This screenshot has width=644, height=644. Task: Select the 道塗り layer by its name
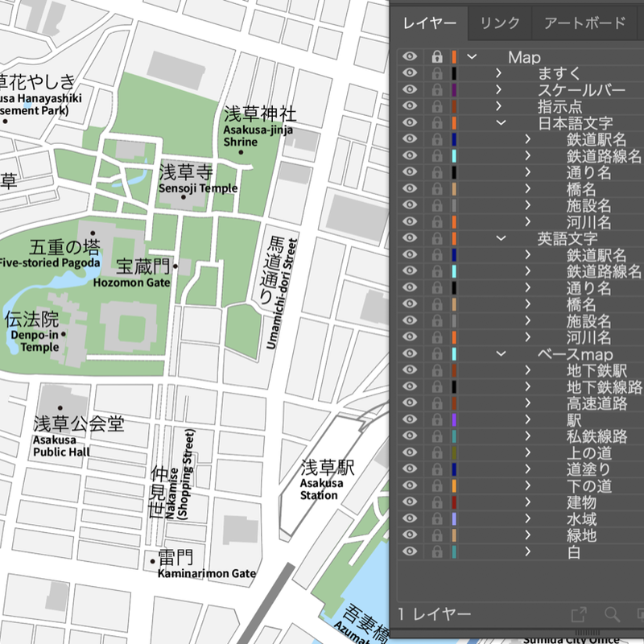coord(589,469)
